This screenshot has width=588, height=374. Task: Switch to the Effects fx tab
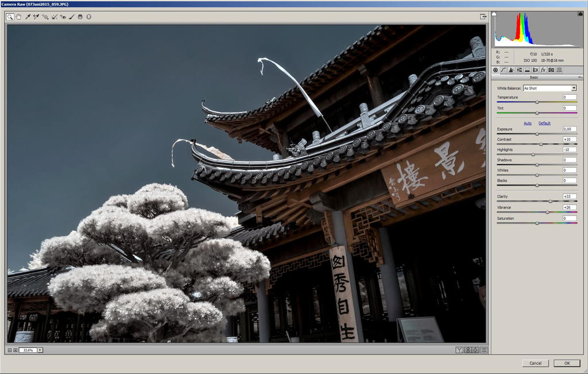click(543, 70)
